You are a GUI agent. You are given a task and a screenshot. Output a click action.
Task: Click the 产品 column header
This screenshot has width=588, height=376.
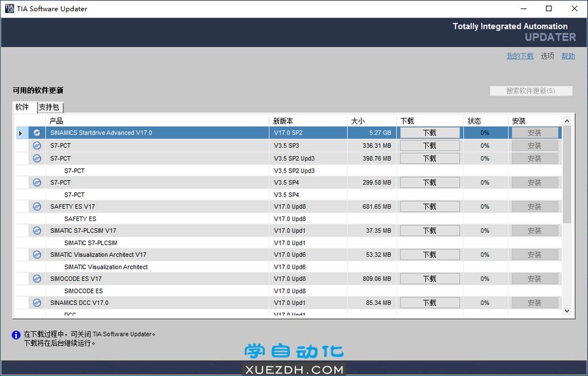tap(157, 121)
